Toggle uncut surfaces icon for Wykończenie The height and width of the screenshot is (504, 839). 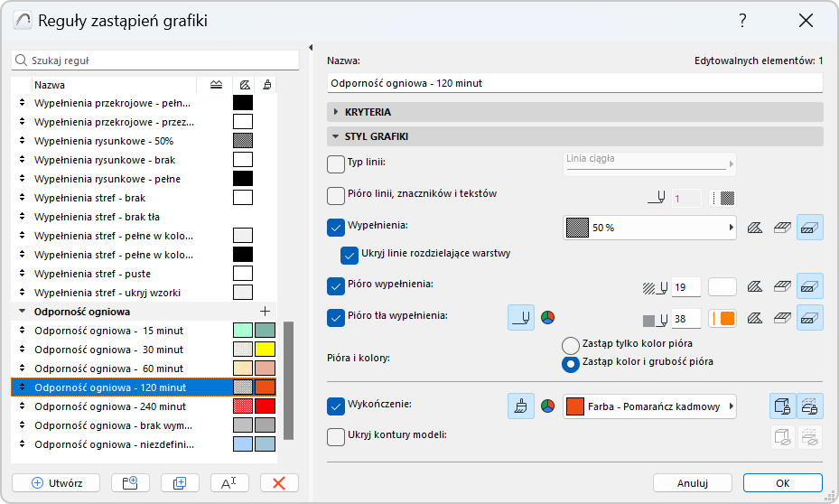pyautogui.click(x=809, y=406)
